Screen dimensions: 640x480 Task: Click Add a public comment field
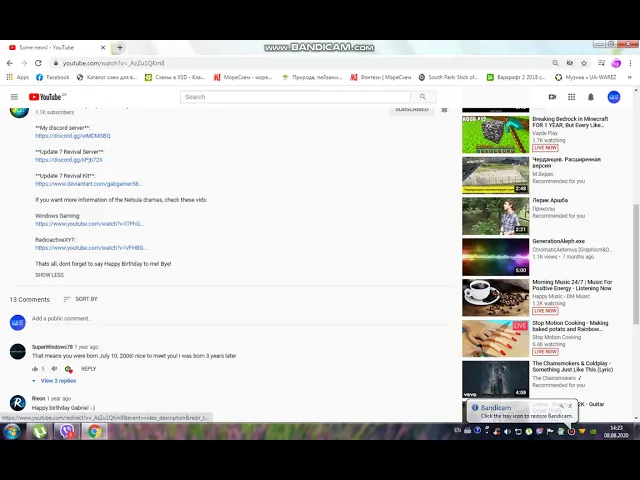tap(241, 318)
